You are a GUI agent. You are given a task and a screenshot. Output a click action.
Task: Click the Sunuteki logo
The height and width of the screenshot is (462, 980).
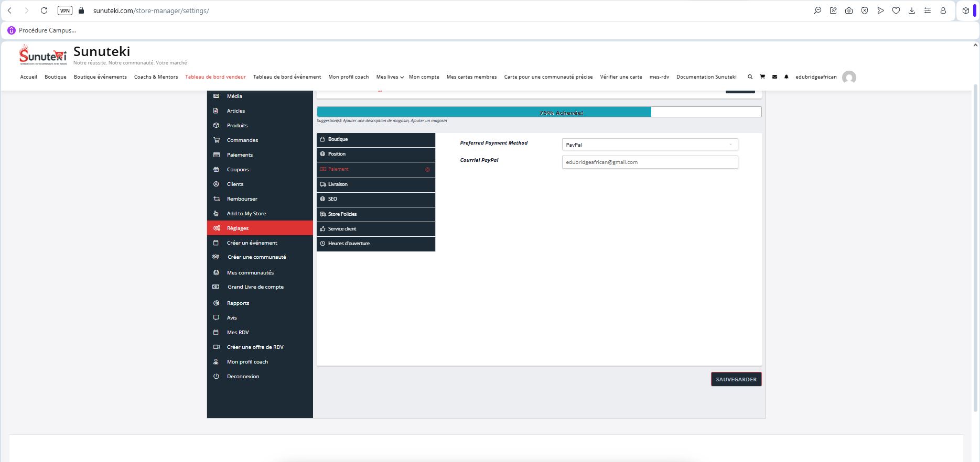(43, 55)
